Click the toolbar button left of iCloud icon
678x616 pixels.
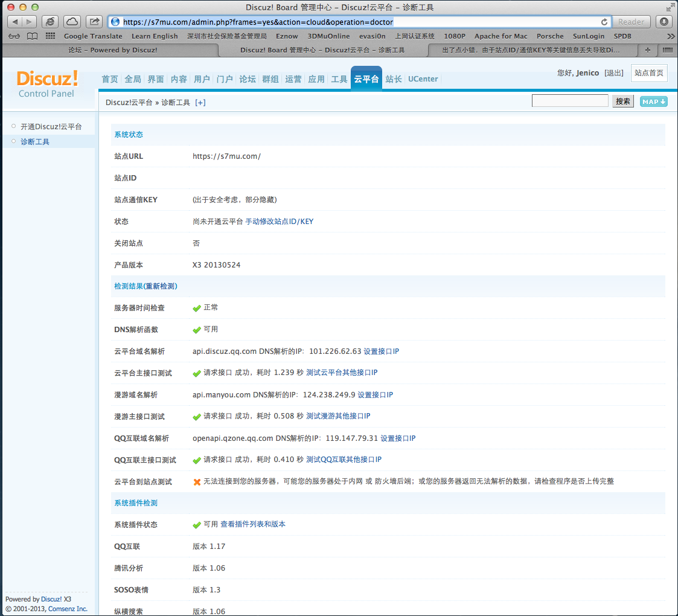click(50, 22)
